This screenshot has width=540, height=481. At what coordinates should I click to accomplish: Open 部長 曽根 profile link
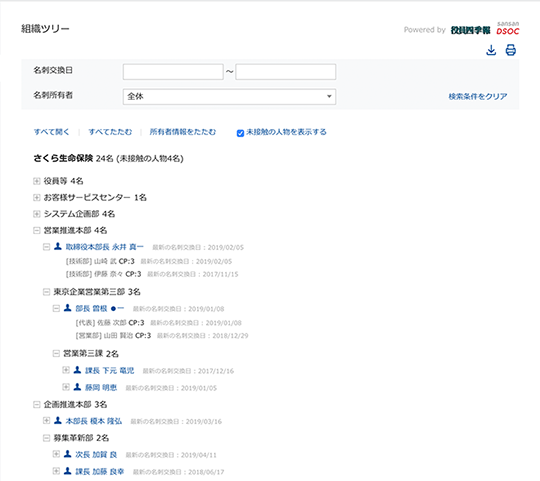tap(100, 309)
